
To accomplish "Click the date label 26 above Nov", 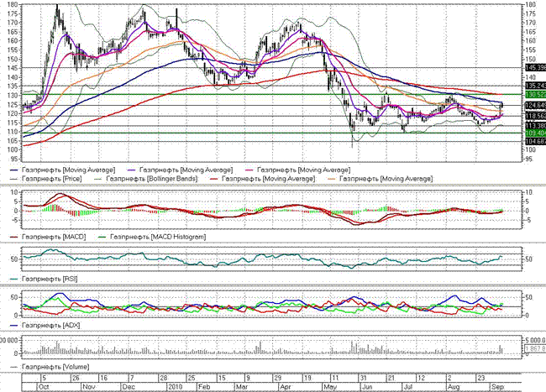I will [76, 378].
